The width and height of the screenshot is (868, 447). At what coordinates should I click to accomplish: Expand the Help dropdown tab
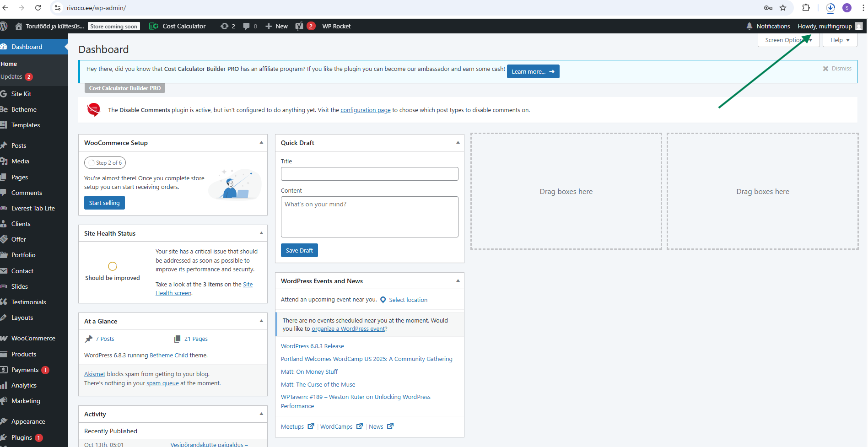pos(840,40)
